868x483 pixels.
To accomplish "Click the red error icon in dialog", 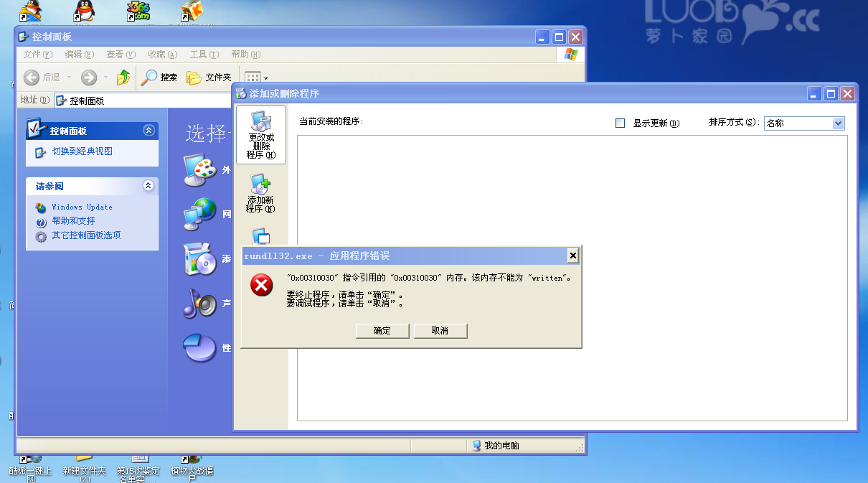I will pyautogui.click(x=262, y=285).
